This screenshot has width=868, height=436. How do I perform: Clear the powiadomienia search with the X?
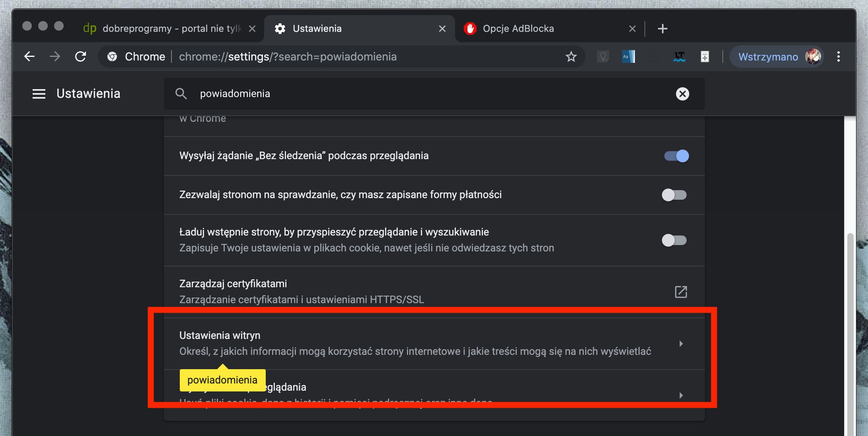click(682, 93)
